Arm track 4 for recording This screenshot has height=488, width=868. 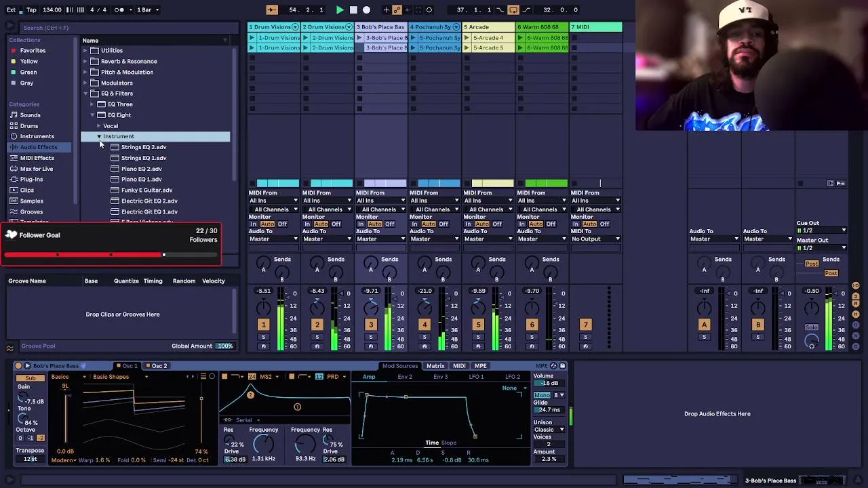(x=425, y=346)
